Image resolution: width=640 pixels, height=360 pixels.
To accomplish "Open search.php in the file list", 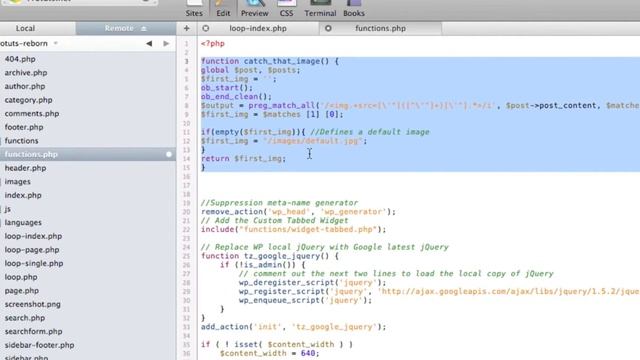I will pyautogui.click(x=25, y=318).
